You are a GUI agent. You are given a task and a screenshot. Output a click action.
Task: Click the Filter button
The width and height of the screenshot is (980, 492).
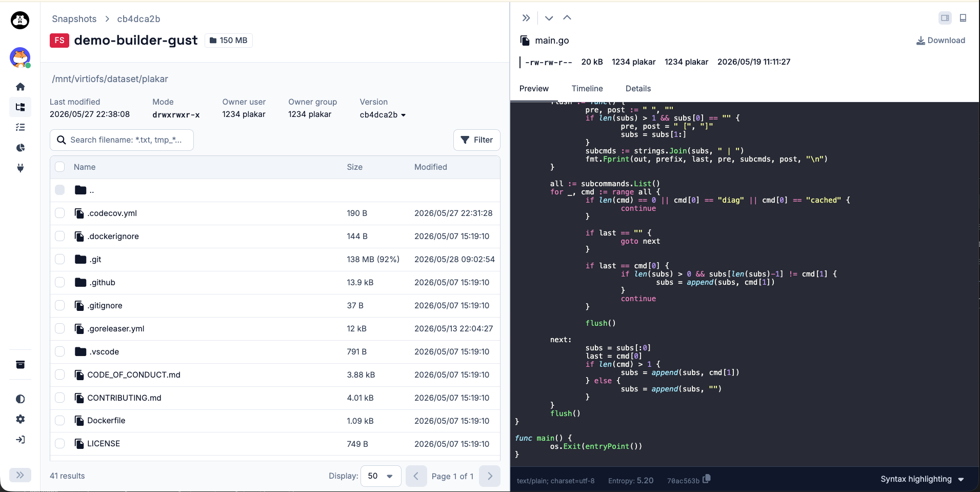tap(477, 140)
